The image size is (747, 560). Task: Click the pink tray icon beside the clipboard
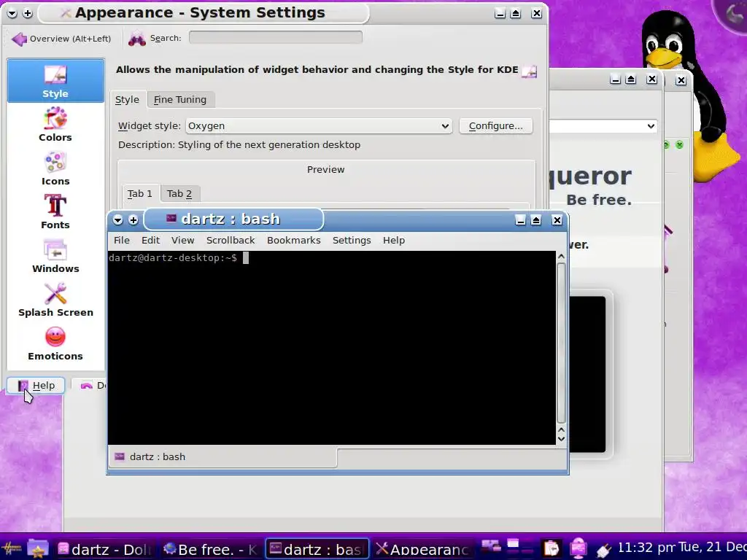point(578,548)
